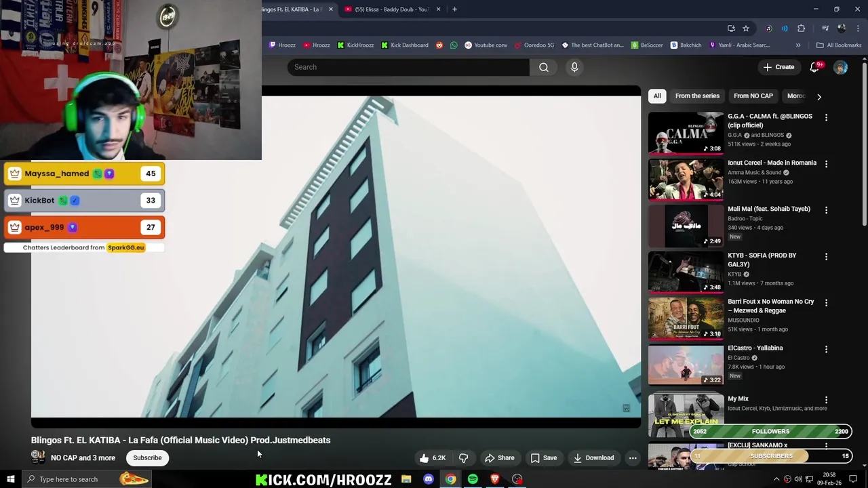Image resolution: width=868 pixels, height=488 pixels.
Task: Click Windows taskbar search box
Action: [x=87, y=479]
